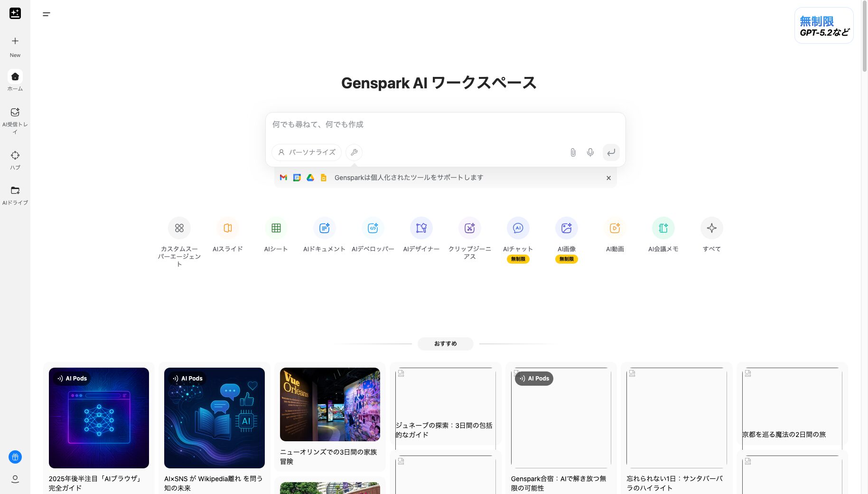This screenshot has height=494, width=868.
Task: Click the 何でも尋ねて input field
Action: (427, 124)
